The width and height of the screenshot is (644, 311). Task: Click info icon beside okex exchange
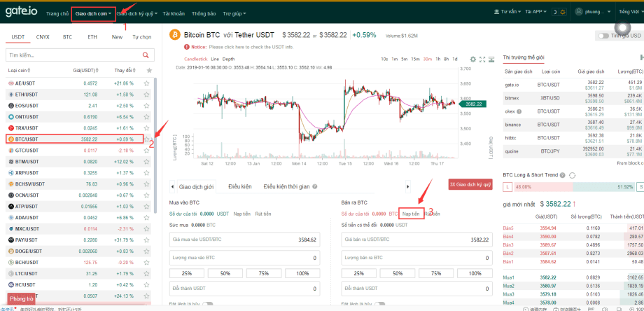[519, 111]
